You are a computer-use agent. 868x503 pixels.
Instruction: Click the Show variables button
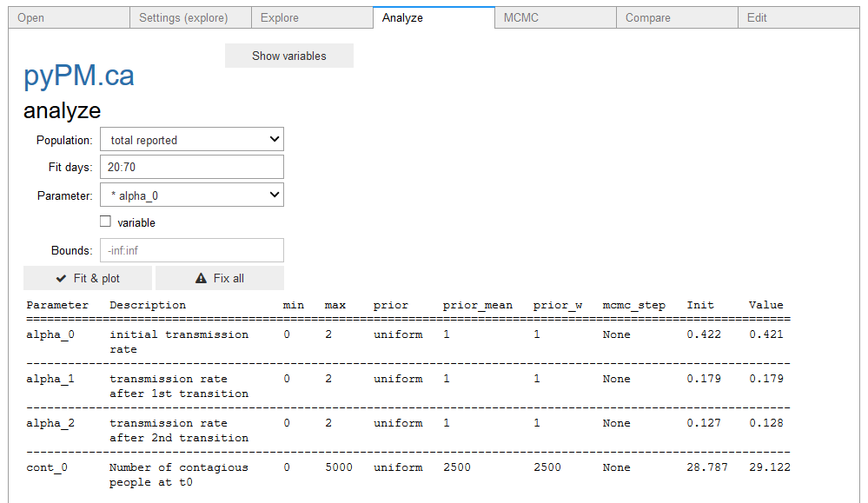289,56
